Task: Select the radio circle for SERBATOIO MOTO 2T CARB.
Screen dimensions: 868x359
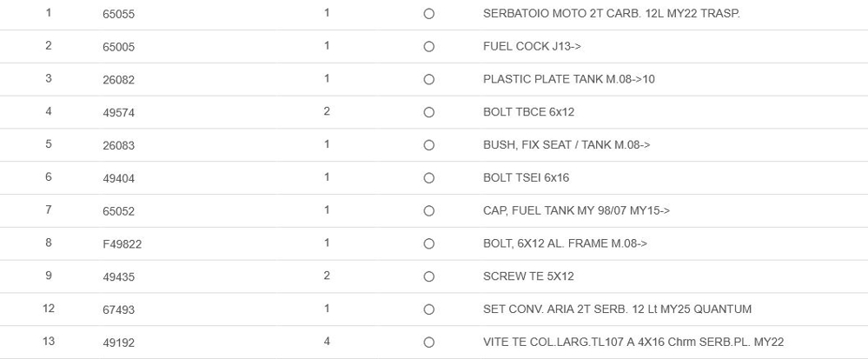Action: point(428,14)
